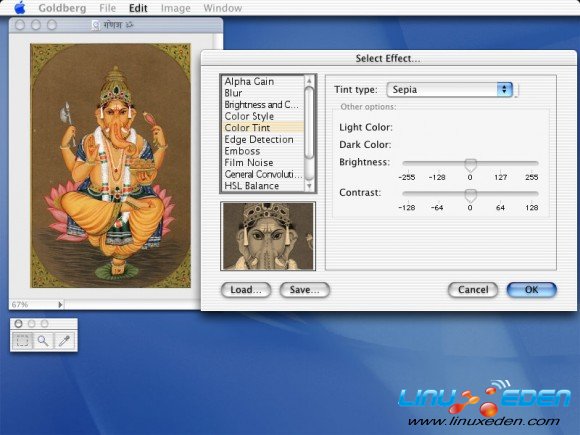Click the effect list scrollbar thumb
The height and width of the screenshot is (435, 580).
[x=309, y=123]
